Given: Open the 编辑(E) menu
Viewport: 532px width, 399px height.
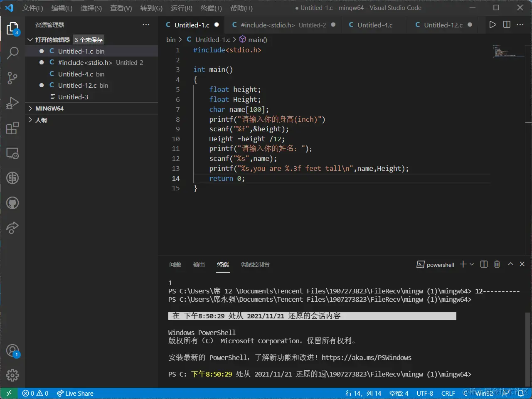Looking at the screenshot, I should [x=62, y=8].
